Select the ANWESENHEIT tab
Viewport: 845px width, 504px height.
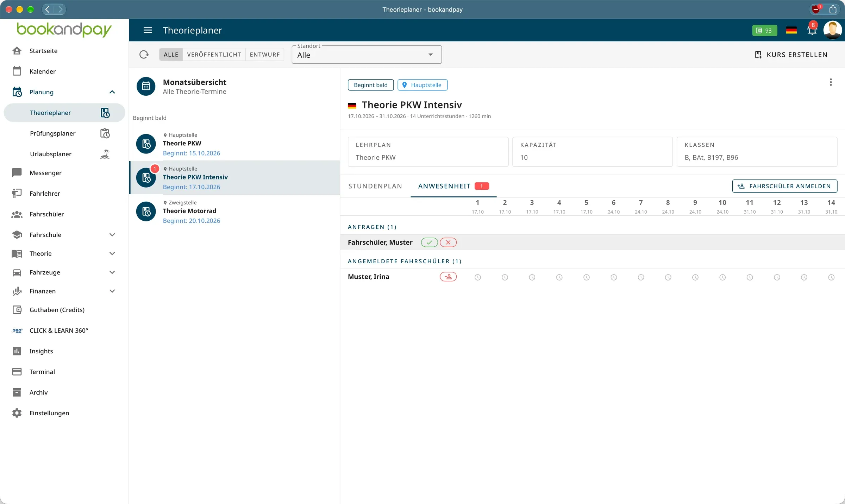click(x=453, y=186)
